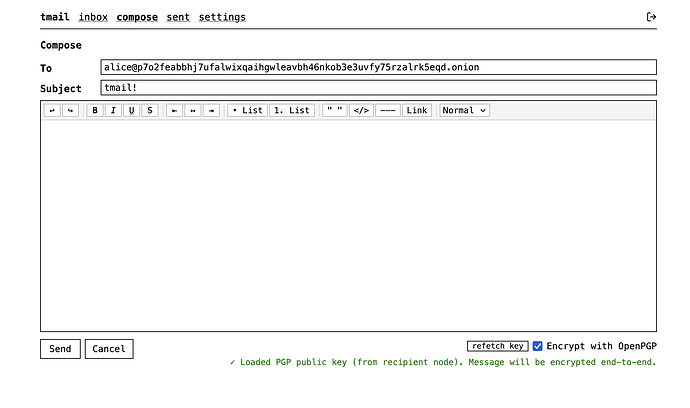Click the tmail brand title
This screenshot has width=690, height=408.
point(55,17)
